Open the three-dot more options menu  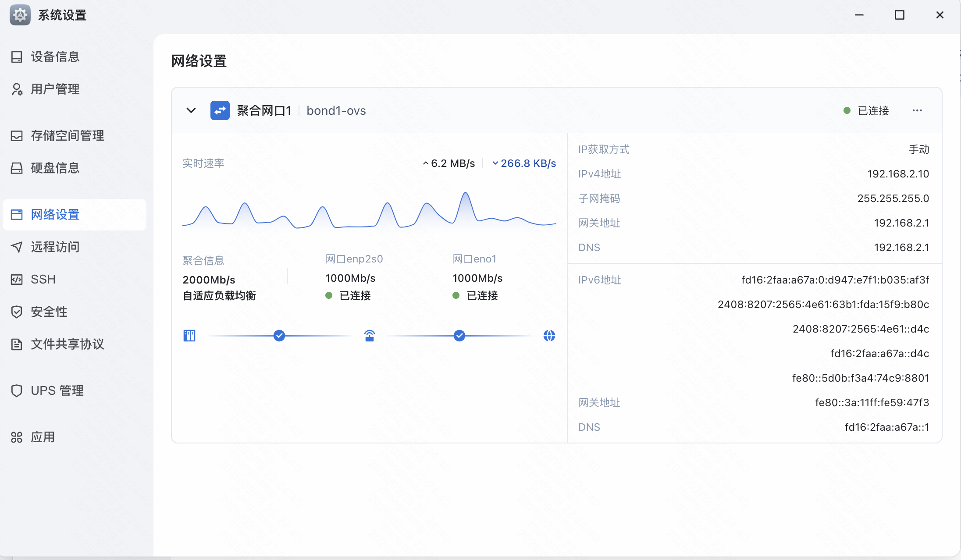point(917,110)
